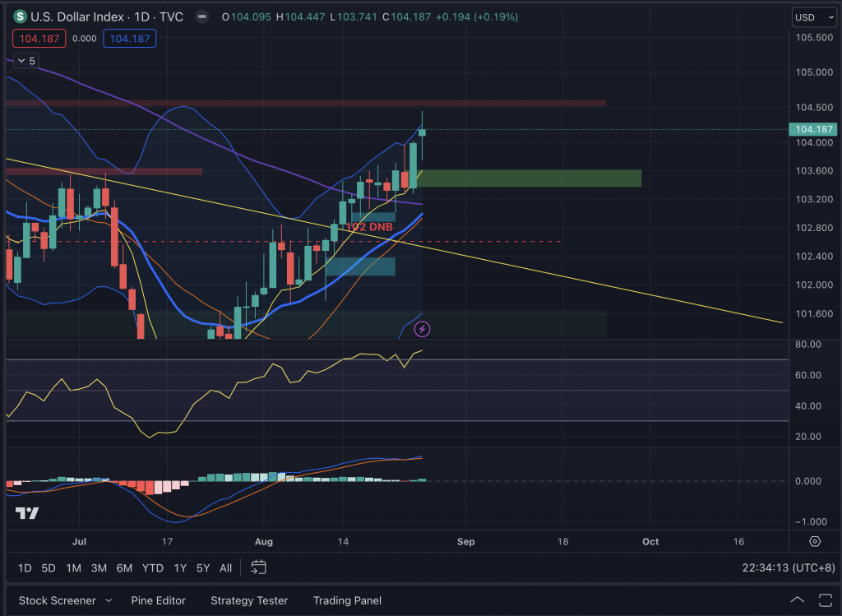Select the All time range
This screenshot has width=842, height=616.
225,567
